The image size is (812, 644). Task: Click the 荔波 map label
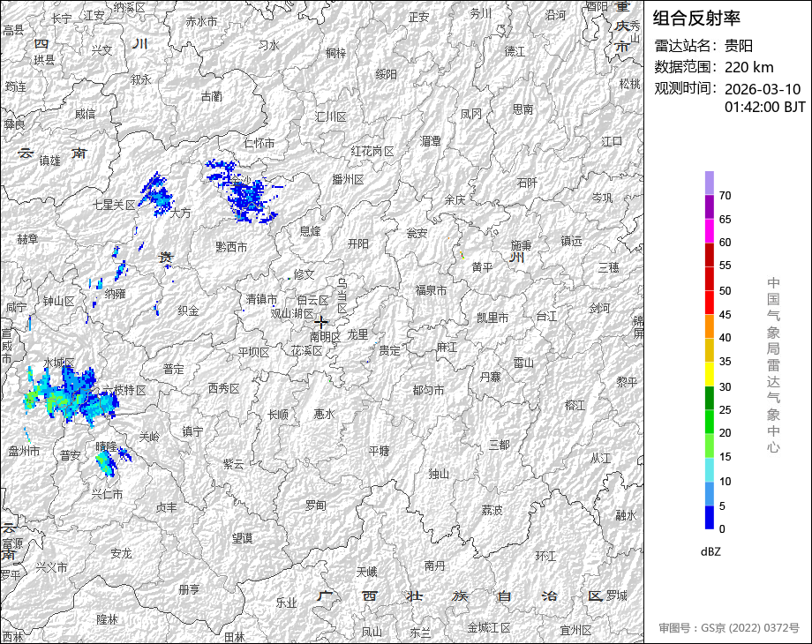(492, 511)
